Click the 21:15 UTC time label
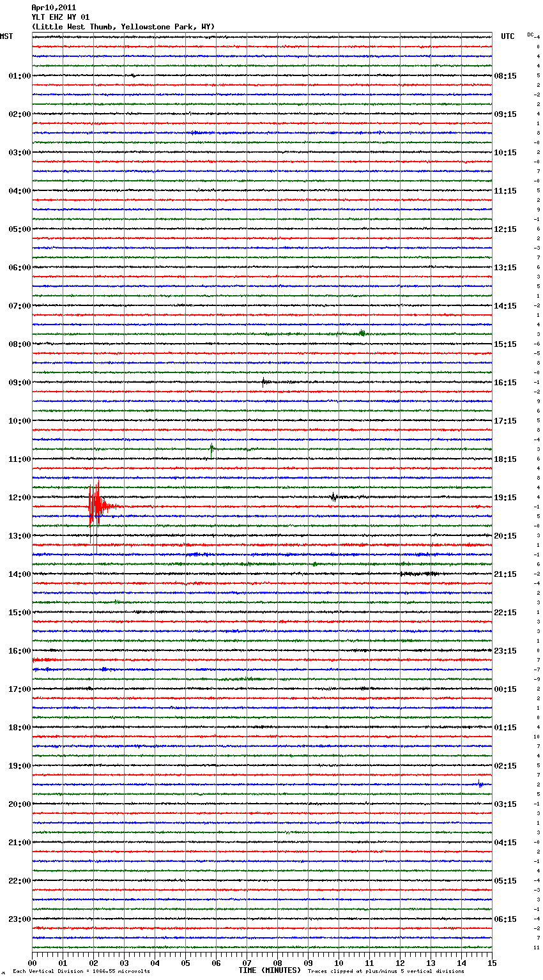The image size is (543, 980). (x=505, y=574)
